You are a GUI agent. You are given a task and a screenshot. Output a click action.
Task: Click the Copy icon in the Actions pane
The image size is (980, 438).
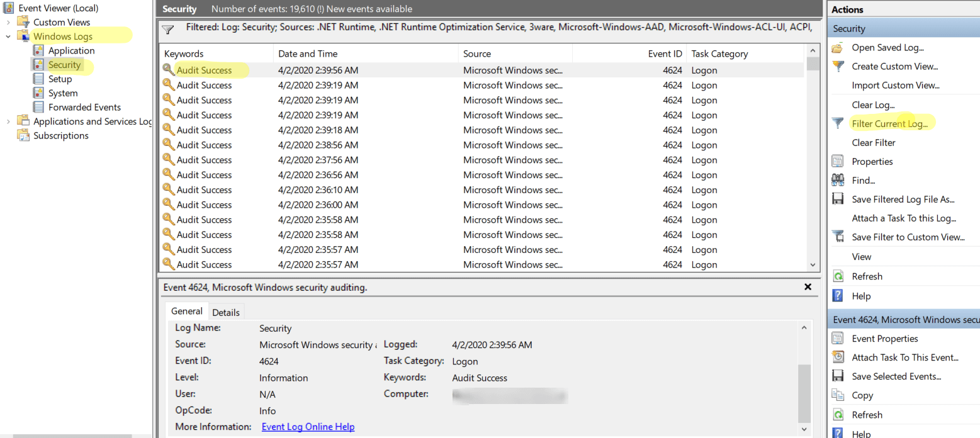(x=838, y=395)
